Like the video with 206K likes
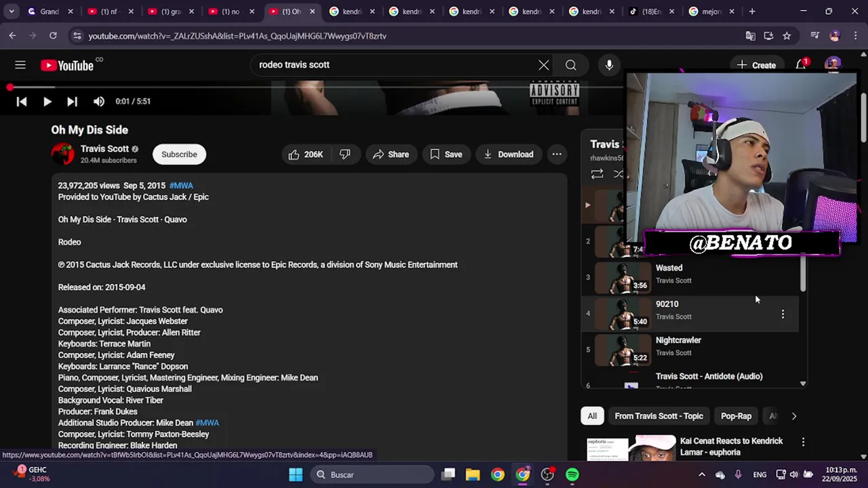Viewport: 868px width, 488px height. click(x=306, y=155)
